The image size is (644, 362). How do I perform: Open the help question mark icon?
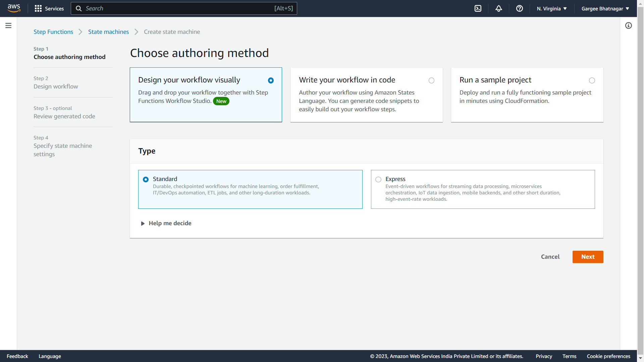520,8
